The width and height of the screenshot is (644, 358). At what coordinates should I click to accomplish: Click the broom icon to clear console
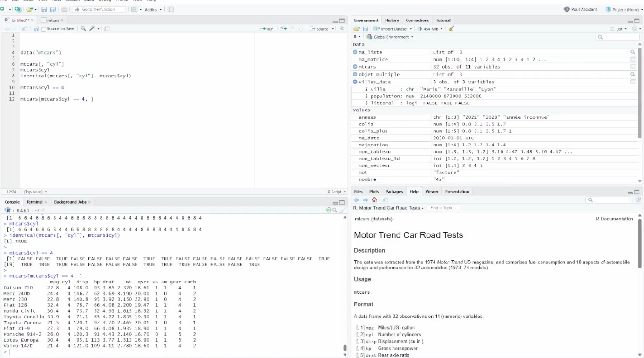[x=342, y=210]
